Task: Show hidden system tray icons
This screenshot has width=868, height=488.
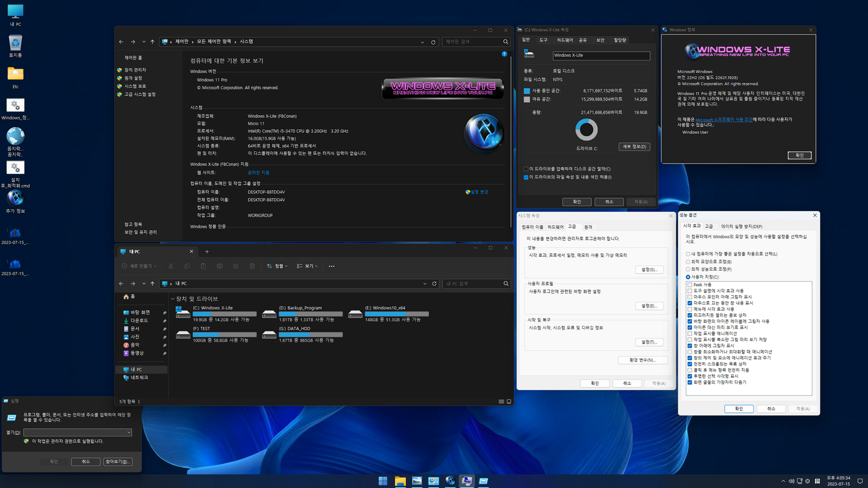Action: coord(783,481)
